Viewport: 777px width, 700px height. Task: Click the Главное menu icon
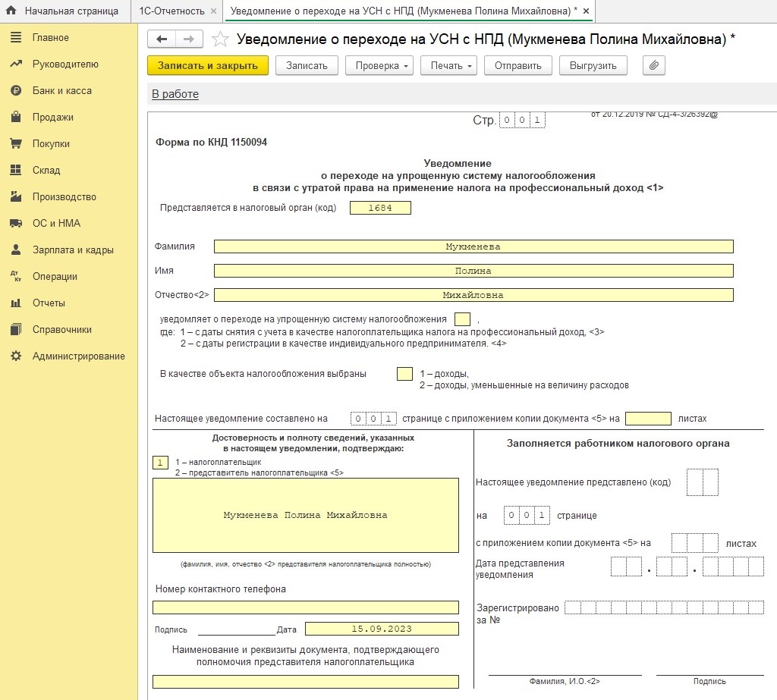[16, 37]
